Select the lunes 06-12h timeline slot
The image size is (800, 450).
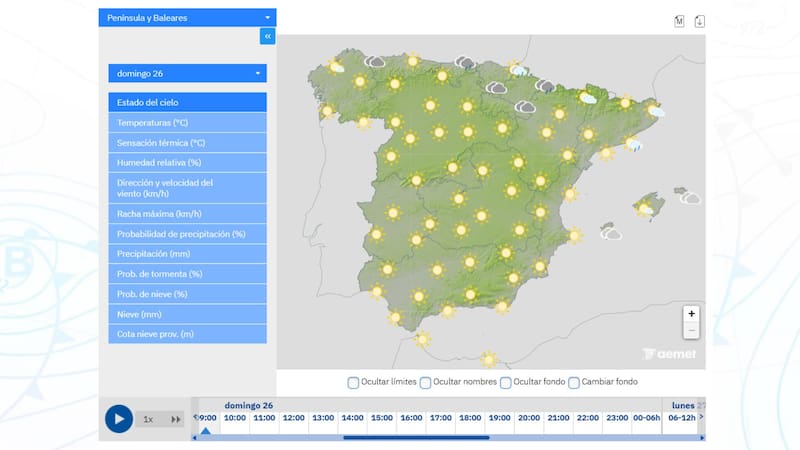coord(682,418)
